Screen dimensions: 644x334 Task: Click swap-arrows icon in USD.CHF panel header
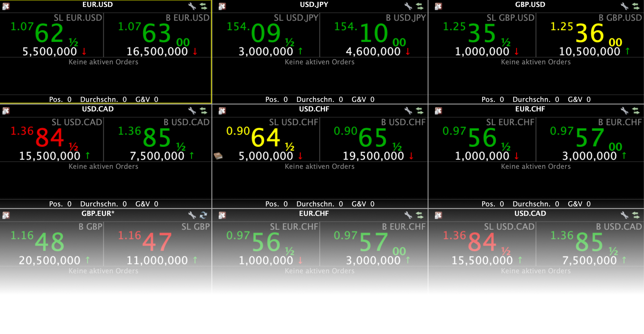tap(420, 111)
